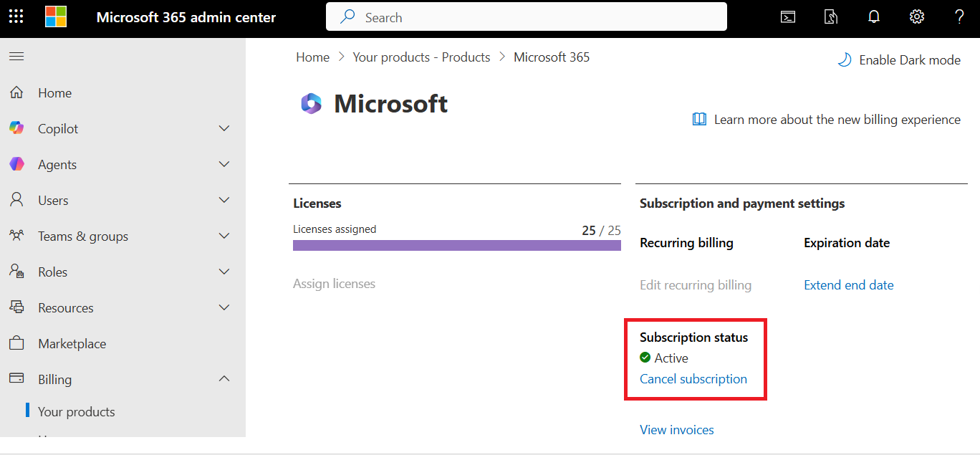
Task: Click the Roles icon in sidebar
Action: [16, 272]
